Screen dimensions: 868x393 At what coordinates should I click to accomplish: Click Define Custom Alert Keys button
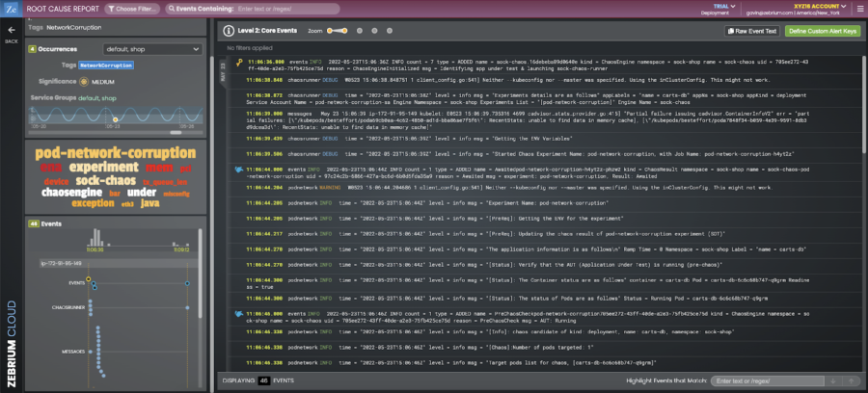pyautogui.click(x=823, y=32)
